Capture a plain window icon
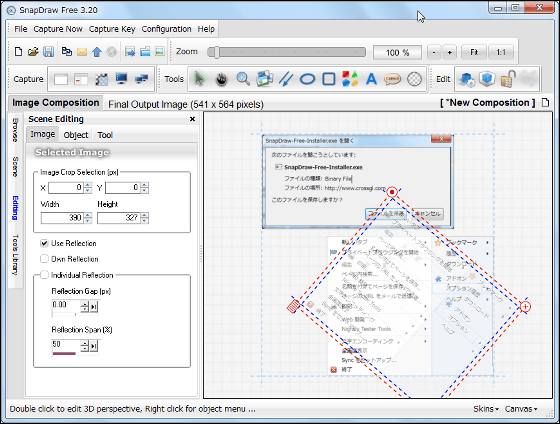This screenshot has width=560, height=424. (61, 79)
